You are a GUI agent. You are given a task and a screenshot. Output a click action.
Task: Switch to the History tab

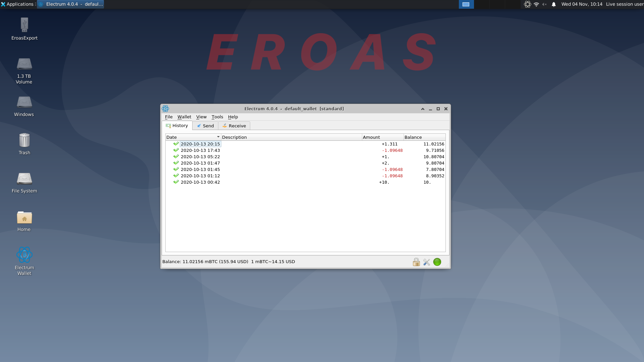pos(177,126)
